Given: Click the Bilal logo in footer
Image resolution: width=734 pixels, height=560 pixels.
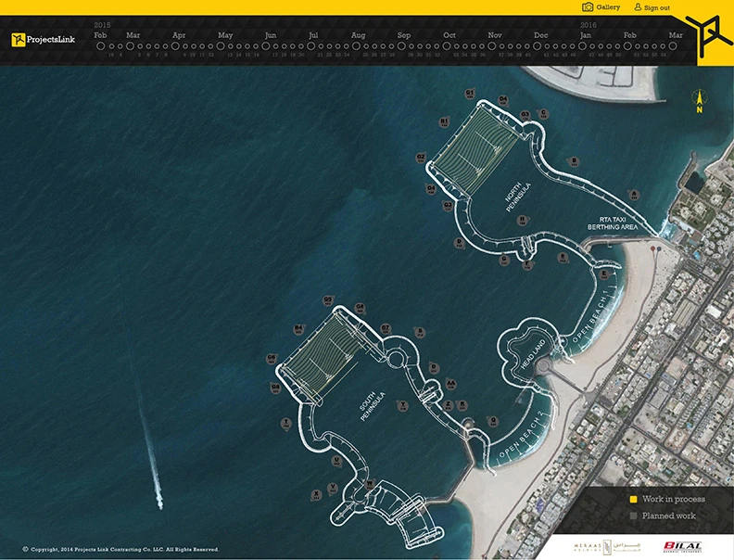Looking at the screenshot, I should point(683,547).
